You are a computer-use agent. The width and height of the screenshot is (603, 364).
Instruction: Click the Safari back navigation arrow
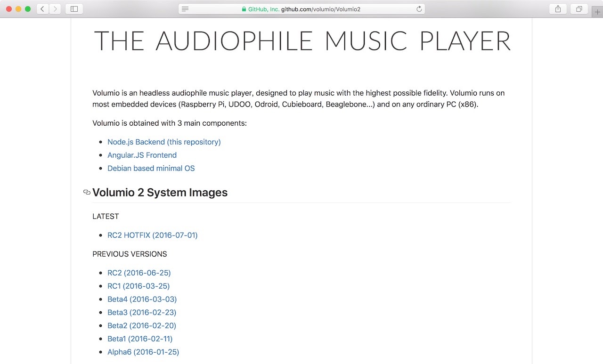(42, 9)
